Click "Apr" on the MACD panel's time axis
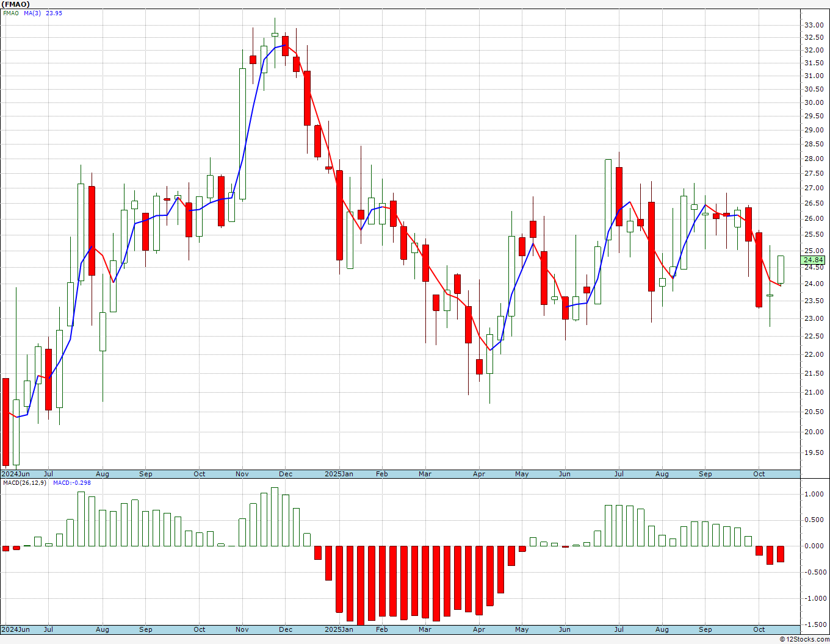The width and height of the screenshot is (830, 644). [479, 629]
